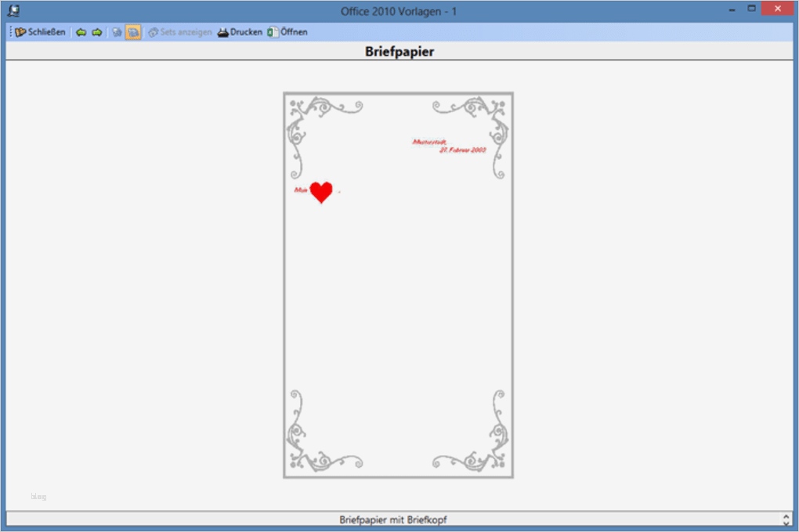Go to next template with green right arrow
This screenshot has width=799, height=532.
click(x=97, y=32)
